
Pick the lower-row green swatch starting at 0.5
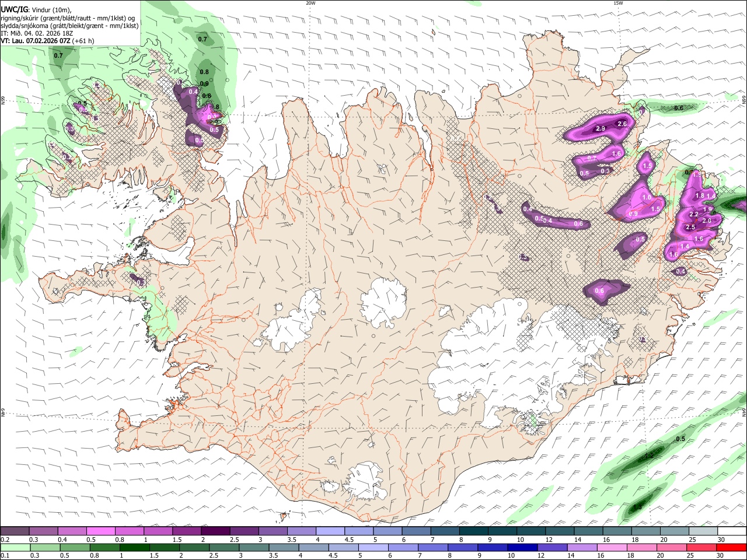[75, 547]
